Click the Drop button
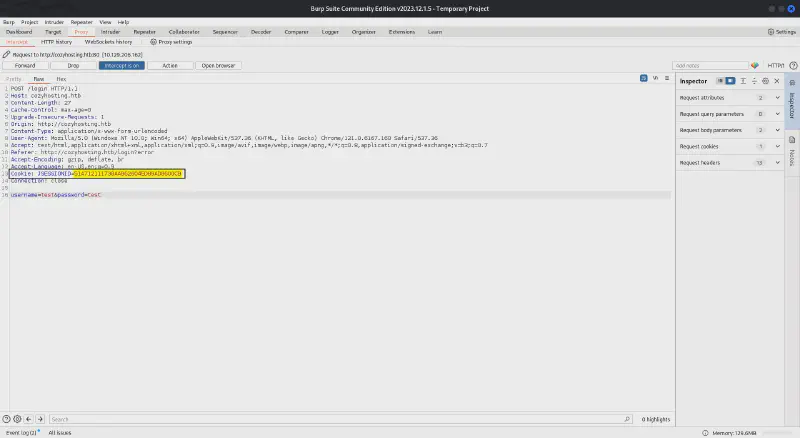800x438 pixels. [x=72, y=65]
